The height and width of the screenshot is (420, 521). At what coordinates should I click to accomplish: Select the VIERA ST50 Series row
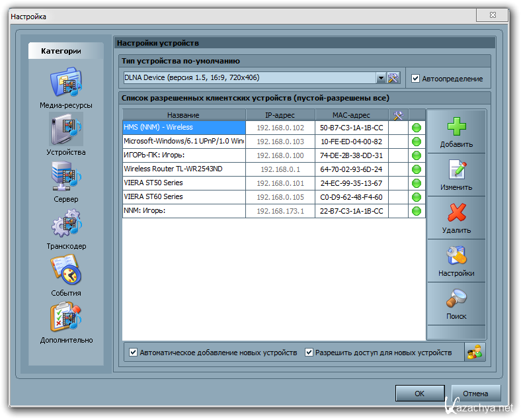183,183
